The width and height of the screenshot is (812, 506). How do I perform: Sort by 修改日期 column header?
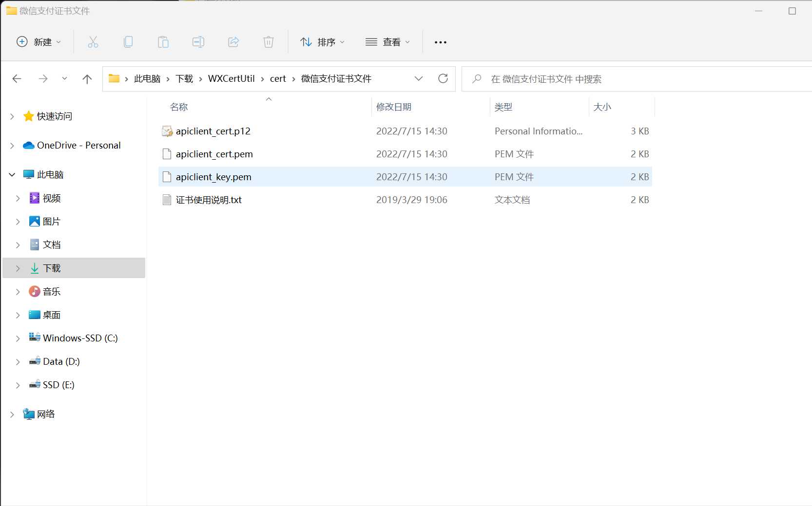431,107
